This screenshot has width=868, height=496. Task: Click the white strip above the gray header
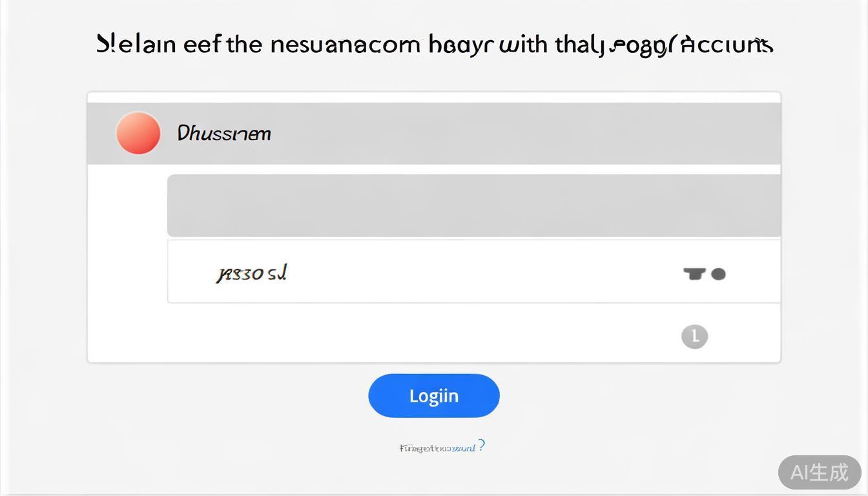[434, 98]
